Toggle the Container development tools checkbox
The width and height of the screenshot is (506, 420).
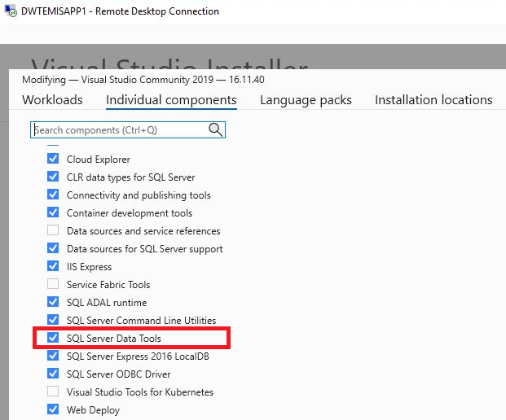coord(53,212)
